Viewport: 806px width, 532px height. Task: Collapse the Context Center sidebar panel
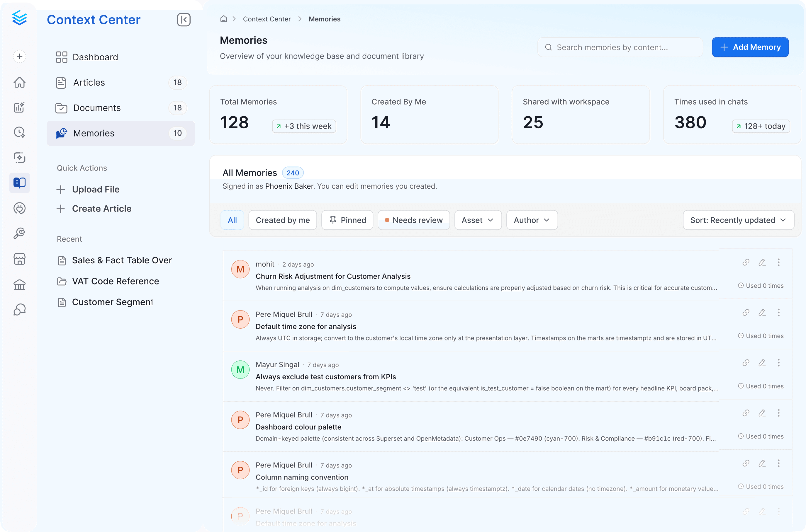point(184,20)
